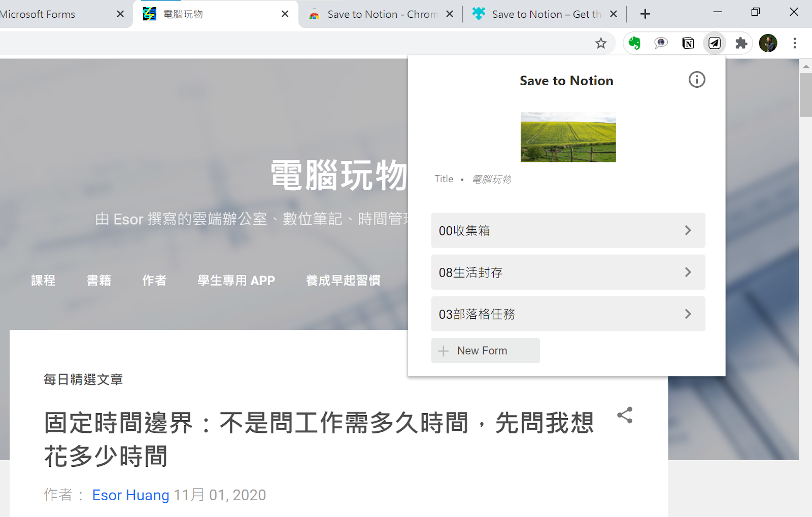Click the green field thumbnail image

pyautogui.click(x=568, y=137)
